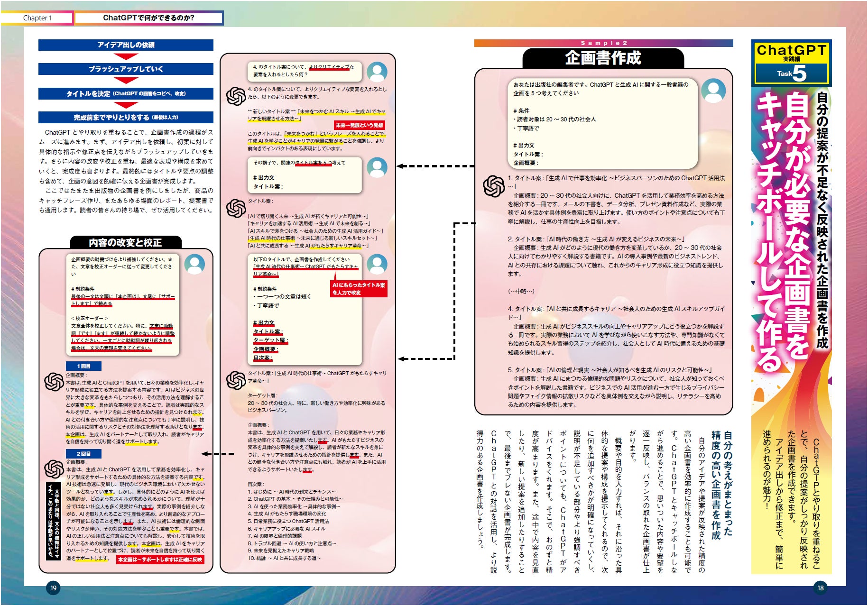The width and height of the screenshot is (868, 606).
Task: Click the outline item "5. 日常業務に役立つChatGPT活用法"
Action: click(288, 521)
